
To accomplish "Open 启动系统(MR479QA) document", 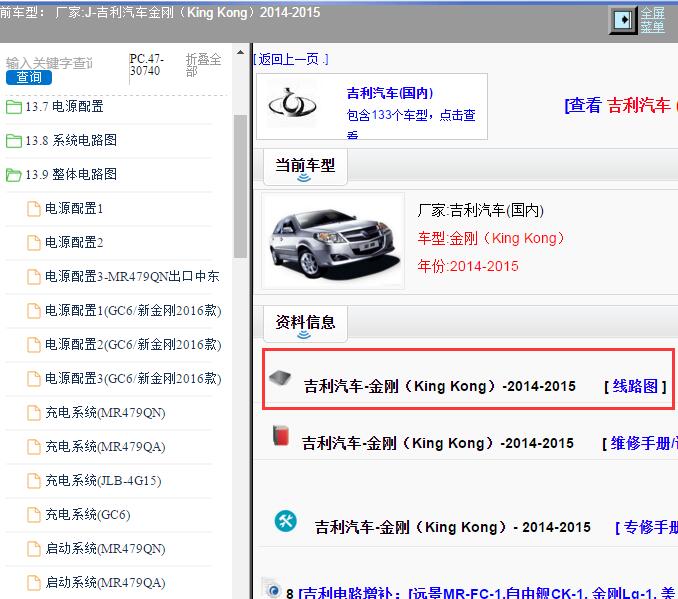I will click(105, 583).
